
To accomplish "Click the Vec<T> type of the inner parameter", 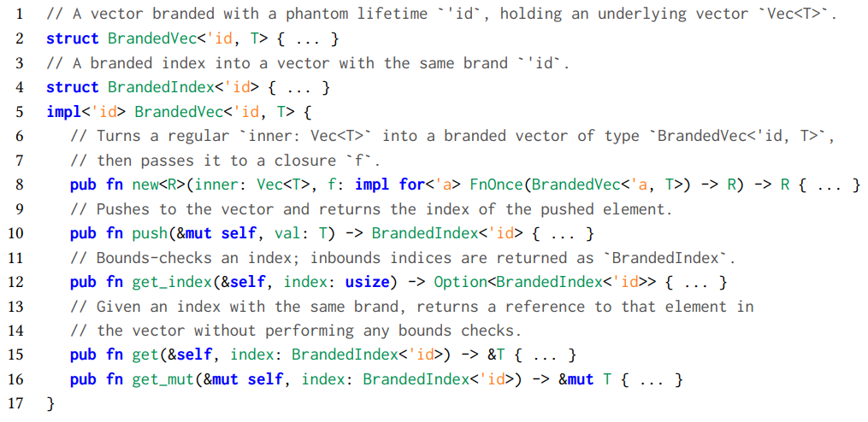I will (x=277, y=185).
